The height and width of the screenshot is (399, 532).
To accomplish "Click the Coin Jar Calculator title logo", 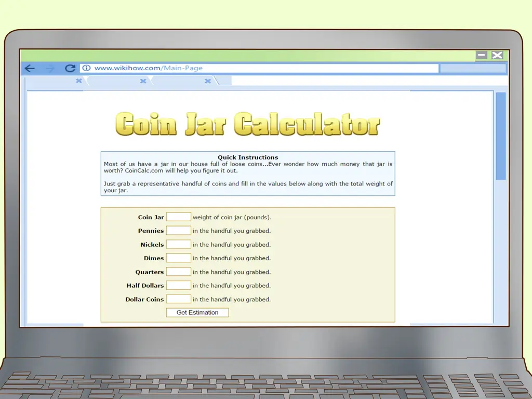I will (248, 124).
